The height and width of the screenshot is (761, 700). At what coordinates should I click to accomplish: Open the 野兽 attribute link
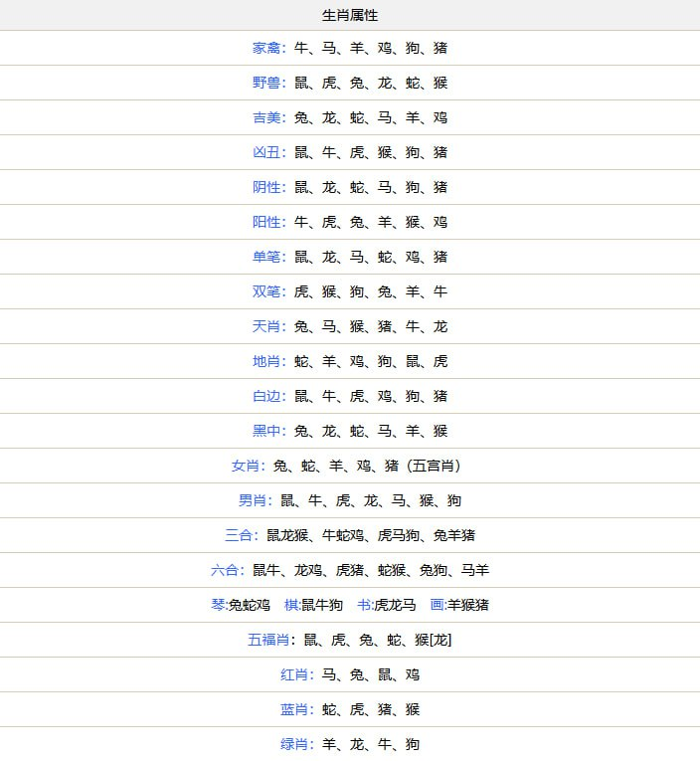[266, 83]
